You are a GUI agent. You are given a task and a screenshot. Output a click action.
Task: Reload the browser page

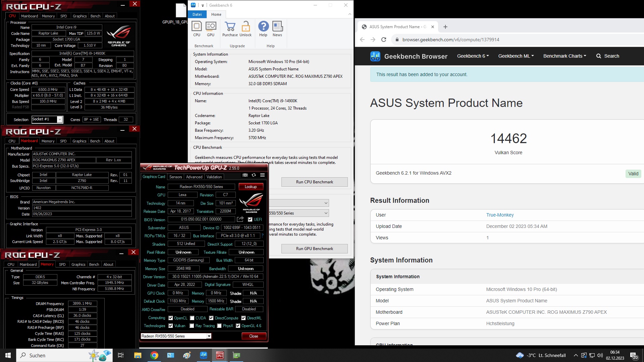(x=384, y=40)
